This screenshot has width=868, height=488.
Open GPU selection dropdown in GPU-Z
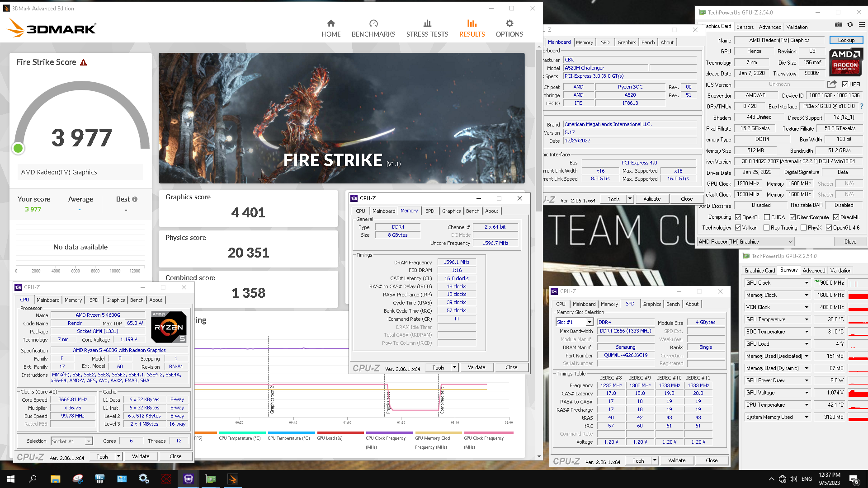(745, 242)
